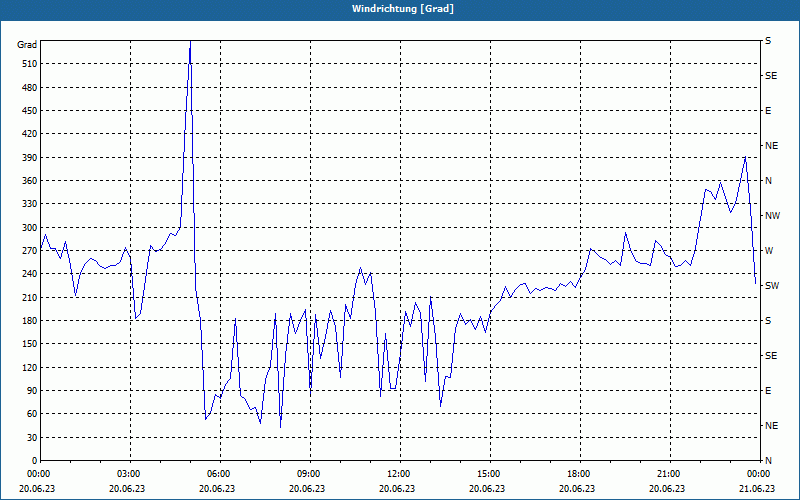800x500 pixels.
Task: Select the 90 y-axis tick label
Action: (32, 391)
